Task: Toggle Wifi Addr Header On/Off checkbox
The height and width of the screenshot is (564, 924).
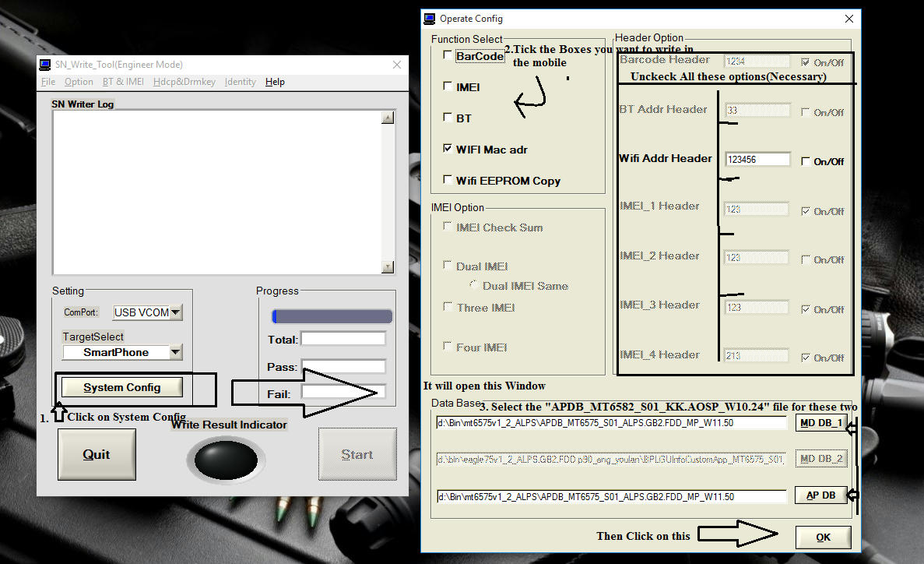Action: coord(806,161)
